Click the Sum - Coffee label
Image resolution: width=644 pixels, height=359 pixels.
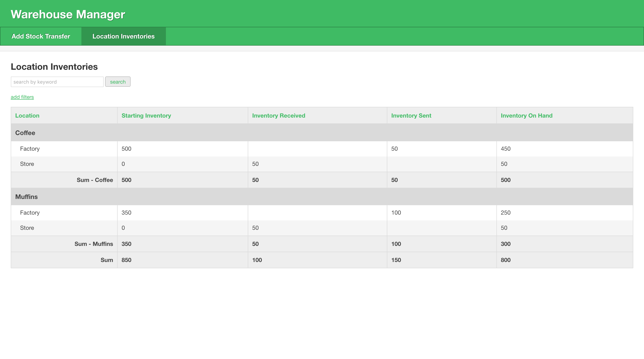pos(95,180)
